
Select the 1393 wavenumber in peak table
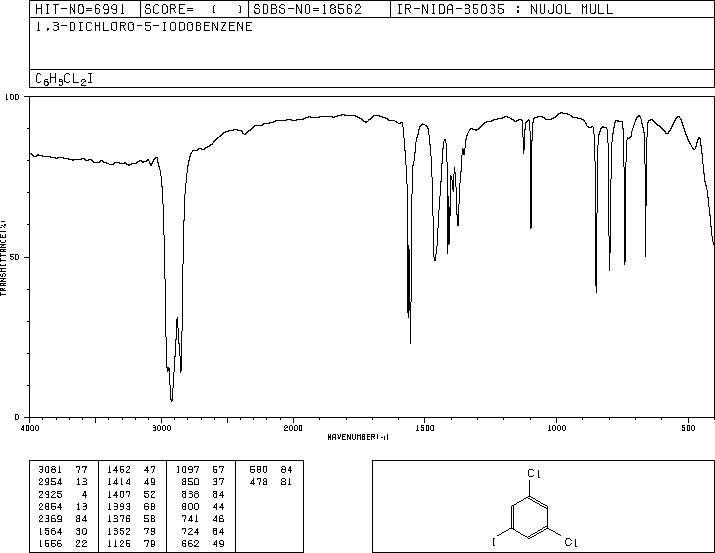click(x=119, y=506)
